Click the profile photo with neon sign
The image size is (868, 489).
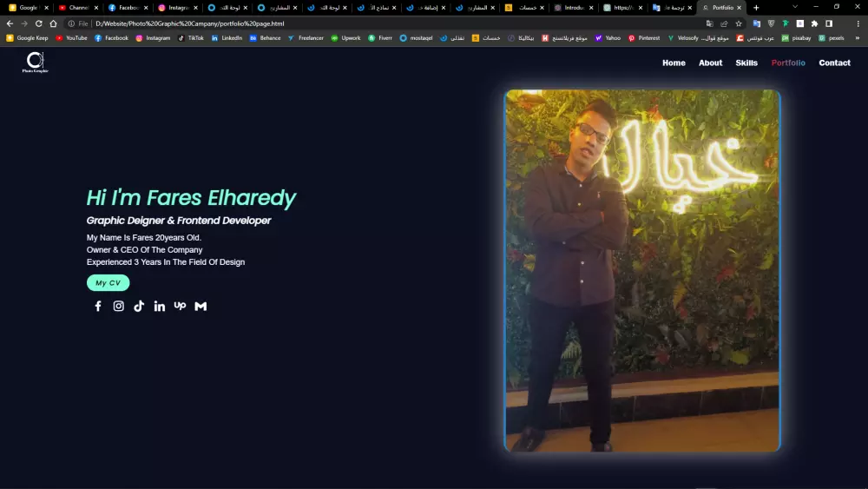tap(642, 271)
